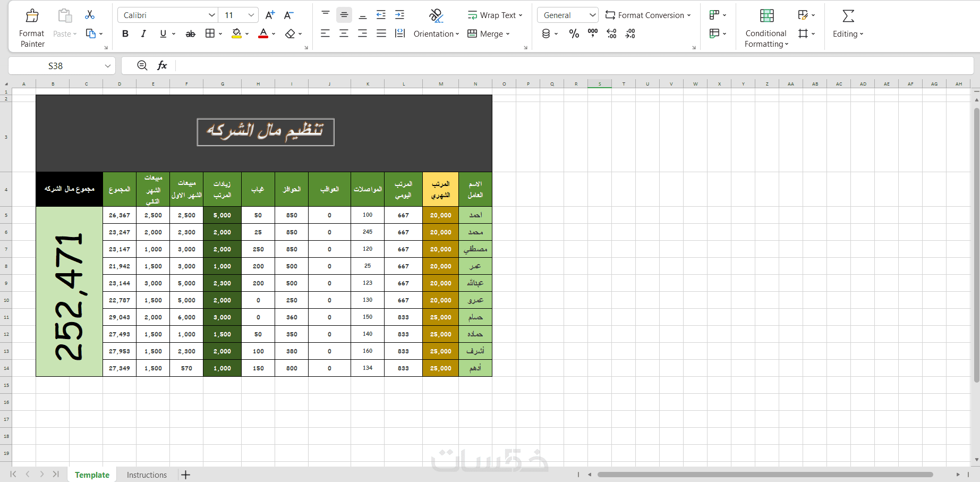
Task: Click the zoom magnifier icon by formula bar
Action: coord(142,65)
